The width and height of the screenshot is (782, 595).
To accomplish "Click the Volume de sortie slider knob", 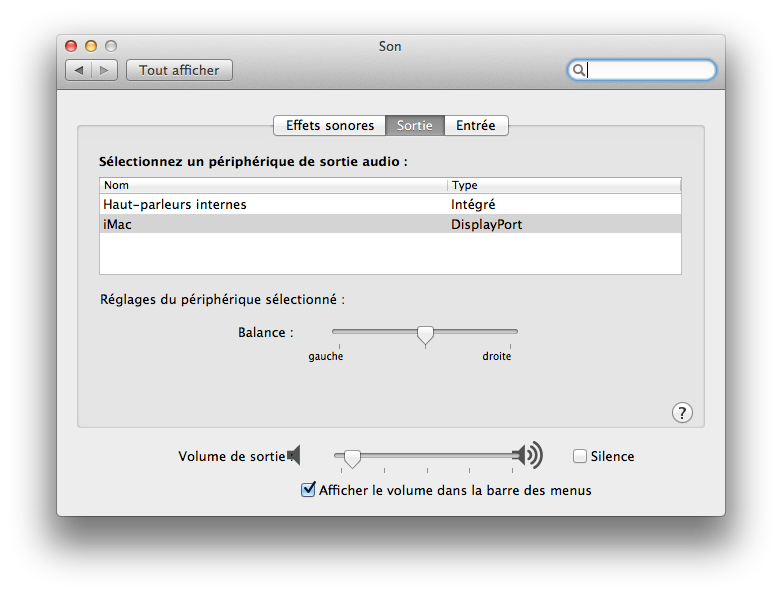I will point(352,458).
